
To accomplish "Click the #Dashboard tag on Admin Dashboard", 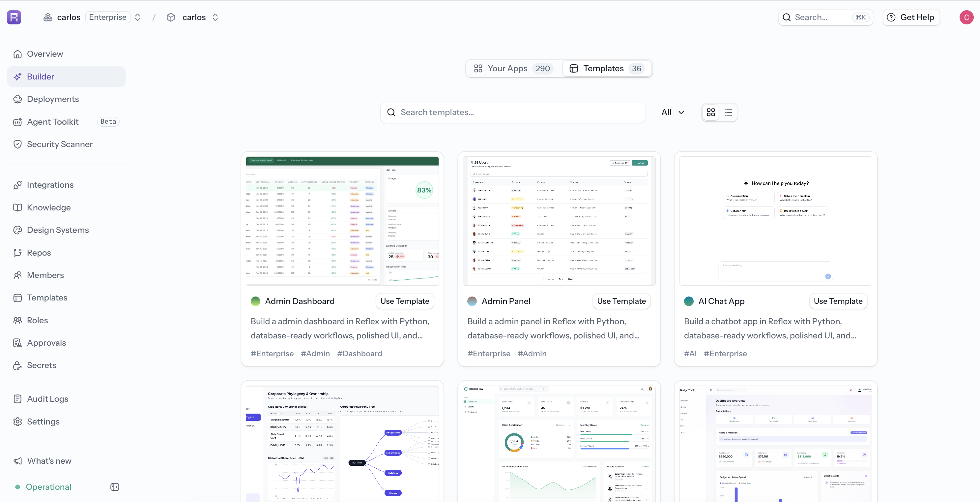I will pyautogui.click(x=360, y=354).
